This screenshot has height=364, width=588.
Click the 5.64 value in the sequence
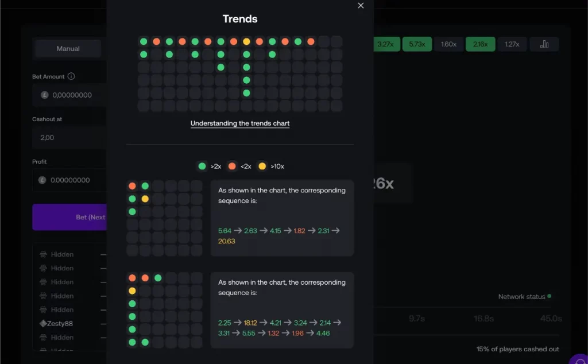coord(225,231)
